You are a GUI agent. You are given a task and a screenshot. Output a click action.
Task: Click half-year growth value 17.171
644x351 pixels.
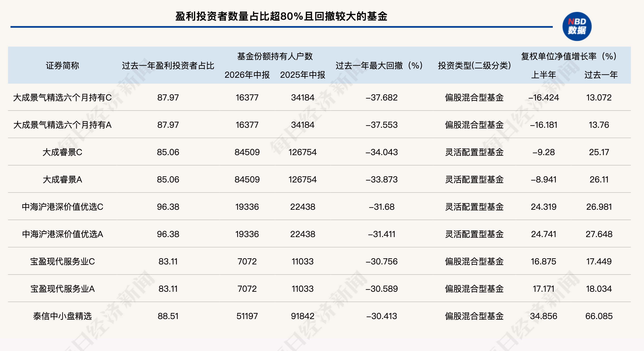543,289
